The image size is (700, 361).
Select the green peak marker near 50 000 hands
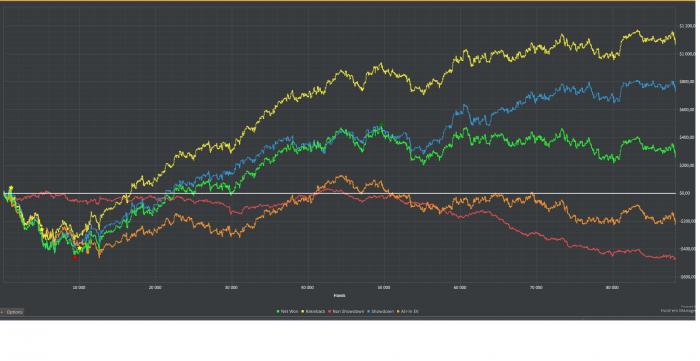[381, 124]
